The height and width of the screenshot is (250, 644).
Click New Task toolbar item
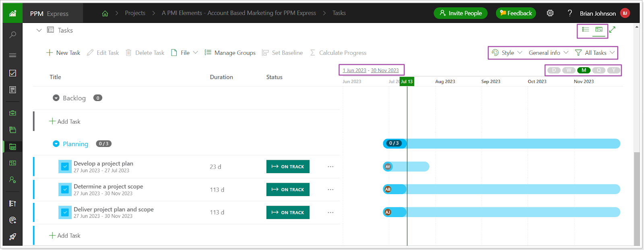[63, 53]
